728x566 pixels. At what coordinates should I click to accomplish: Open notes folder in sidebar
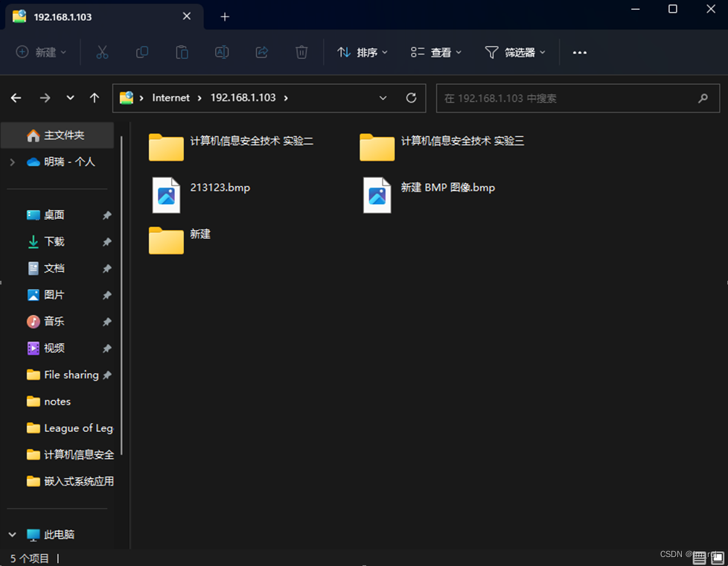click(x=48, y=401)
